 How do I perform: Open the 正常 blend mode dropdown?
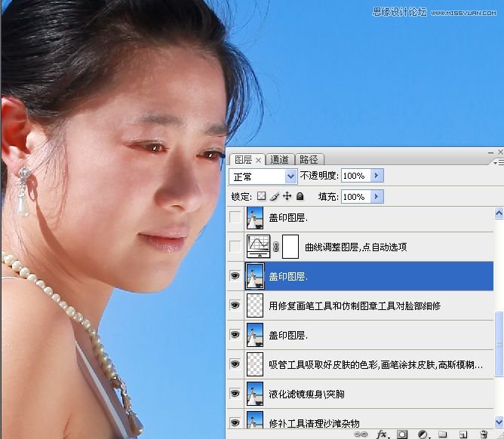tap(263, 177)
